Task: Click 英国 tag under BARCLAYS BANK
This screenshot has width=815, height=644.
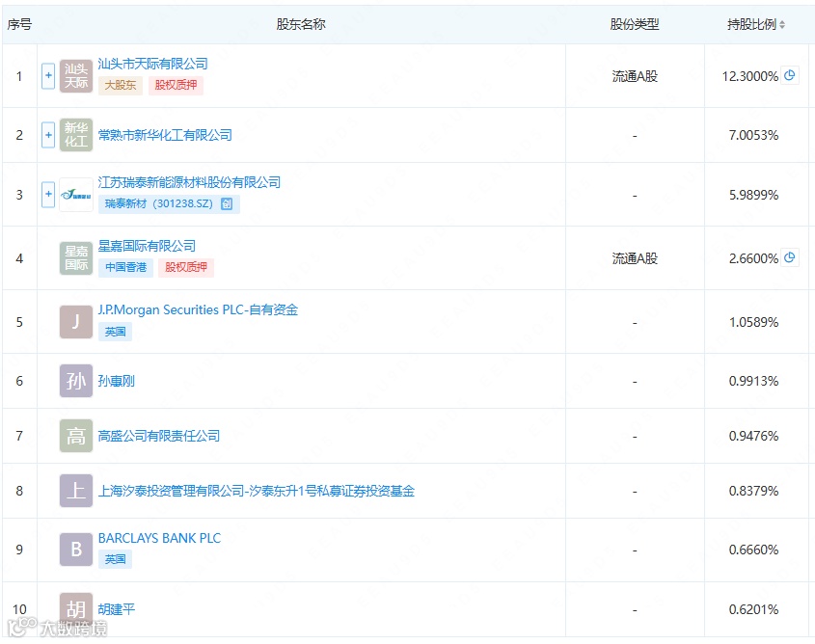Action: [115, 559]
